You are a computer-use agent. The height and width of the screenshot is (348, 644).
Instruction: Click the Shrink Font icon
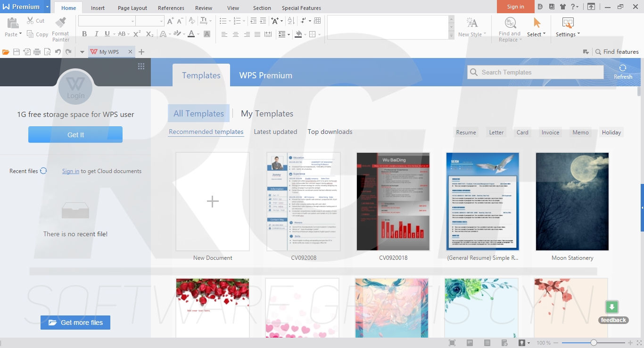(180, 21)
